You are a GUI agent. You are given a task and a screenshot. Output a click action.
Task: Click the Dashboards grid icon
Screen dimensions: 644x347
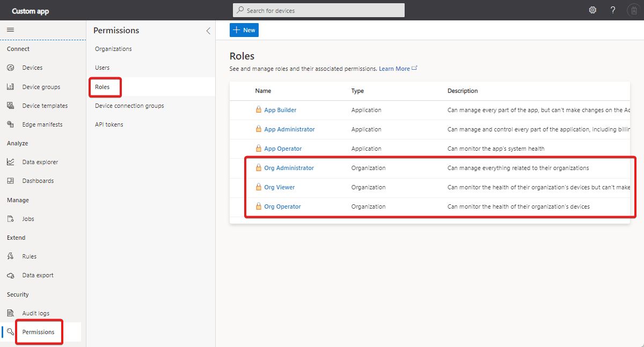click(x=11, y=181)
